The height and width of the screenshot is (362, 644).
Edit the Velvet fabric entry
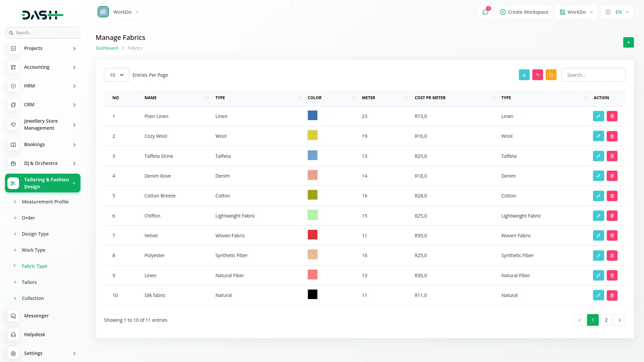[x=598, y=236]
